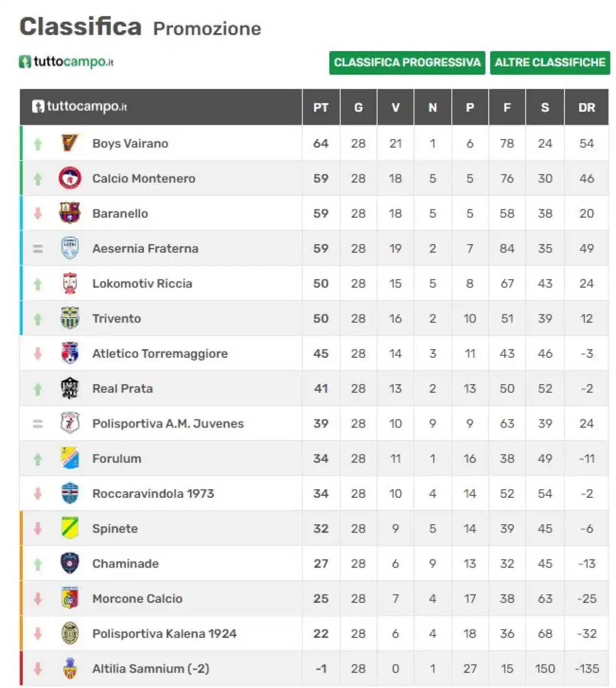Open the Lokomotiv Riccia team link

(142, 284)
